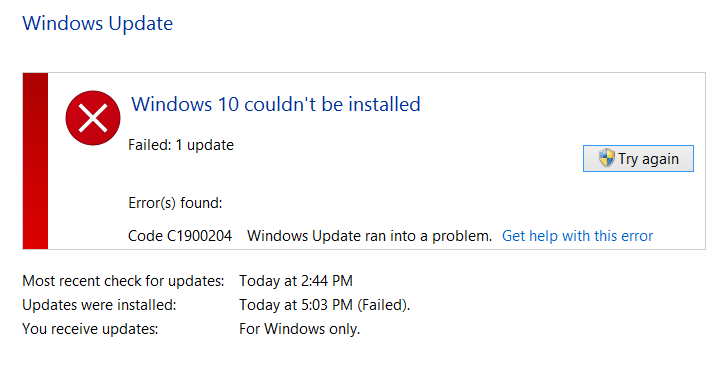
Task: Click the 1 update count text
Action: (204, 145)
